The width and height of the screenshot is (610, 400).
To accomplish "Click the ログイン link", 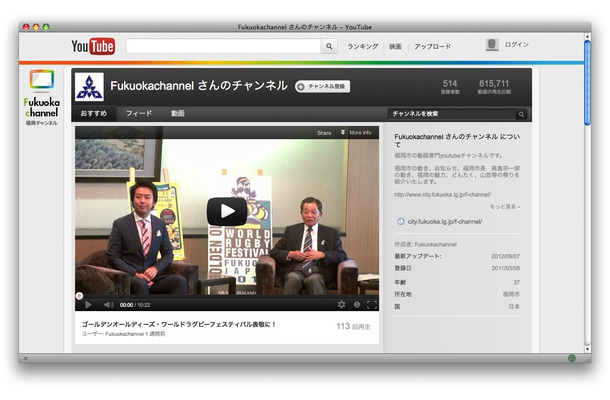I will pyautogui.click(x=517, y=45).
